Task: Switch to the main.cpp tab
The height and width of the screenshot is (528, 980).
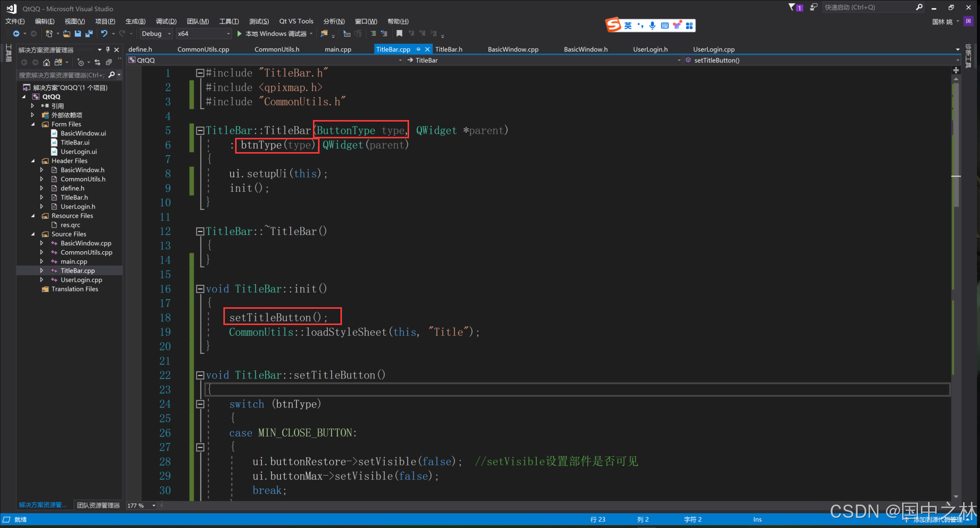Action: (x=338, y=49)
